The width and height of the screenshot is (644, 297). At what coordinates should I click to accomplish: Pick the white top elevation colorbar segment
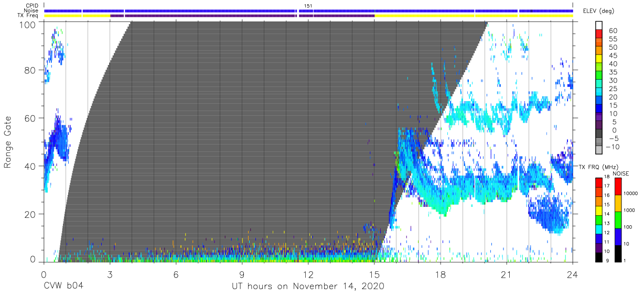(599, 26)
